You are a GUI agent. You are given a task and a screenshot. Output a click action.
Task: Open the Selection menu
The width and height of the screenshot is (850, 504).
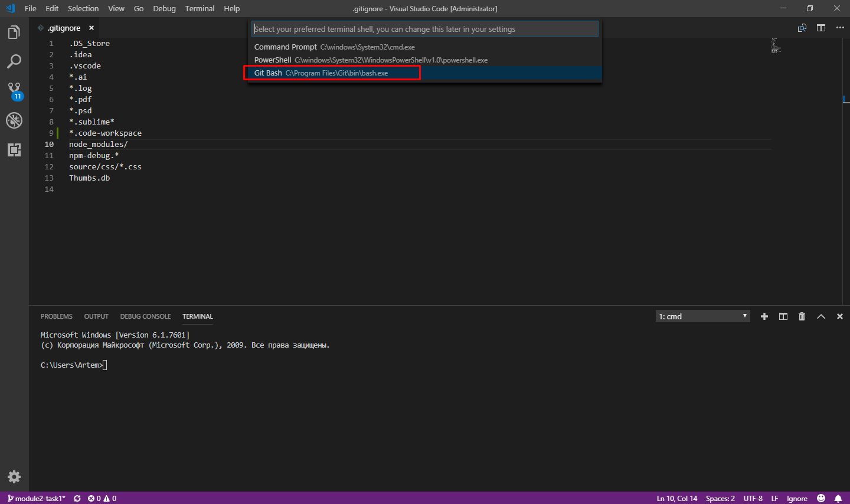tap(83, 8)
